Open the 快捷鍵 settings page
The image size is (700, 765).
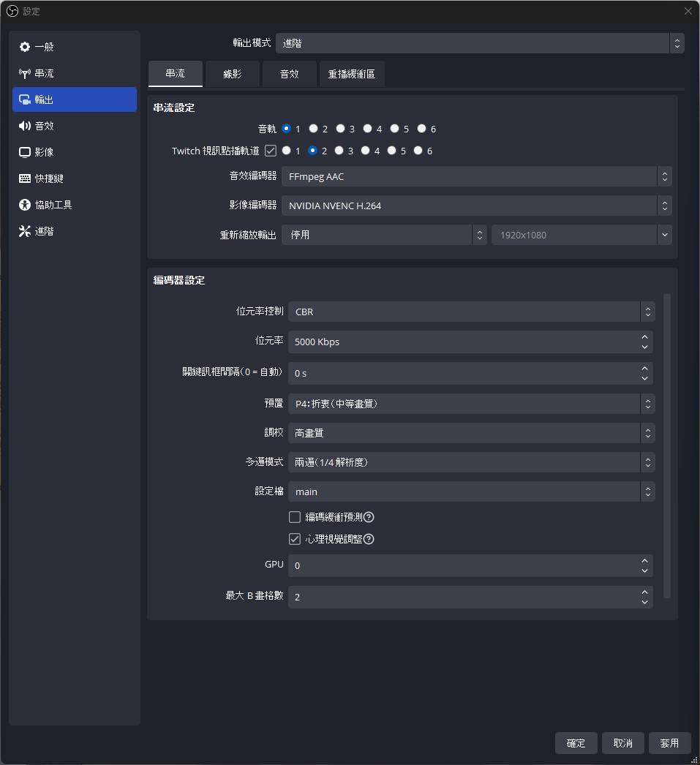[45, 178]
